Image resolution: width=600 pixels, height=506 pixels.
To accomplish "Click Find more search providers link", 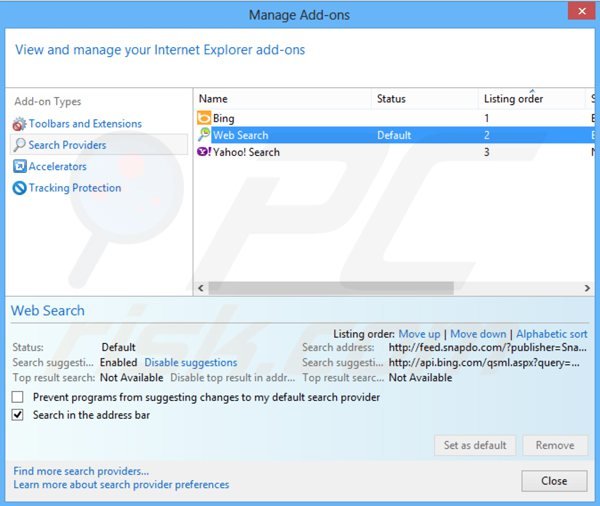I will coord(81,471).
